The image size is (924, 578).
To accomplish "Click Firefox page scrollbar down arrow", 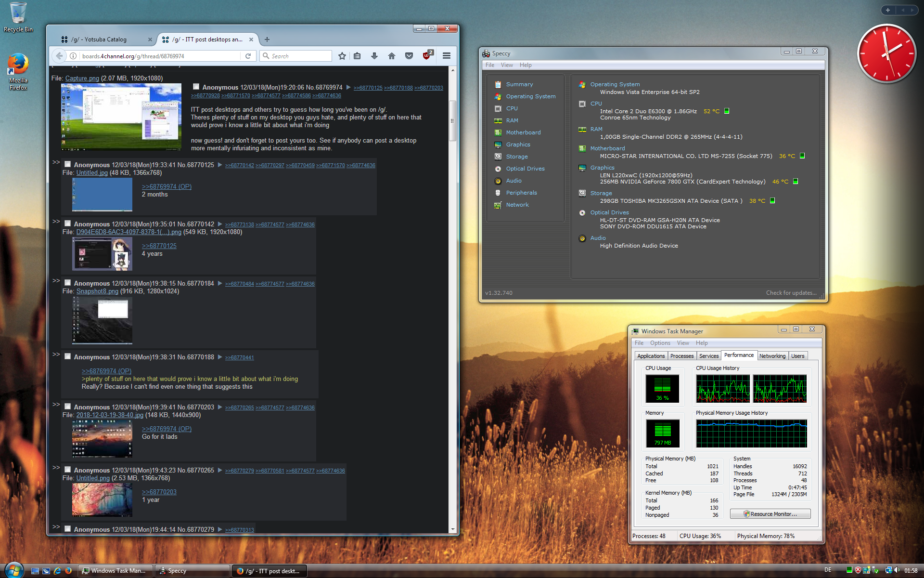I will click(x=452, y=529).
